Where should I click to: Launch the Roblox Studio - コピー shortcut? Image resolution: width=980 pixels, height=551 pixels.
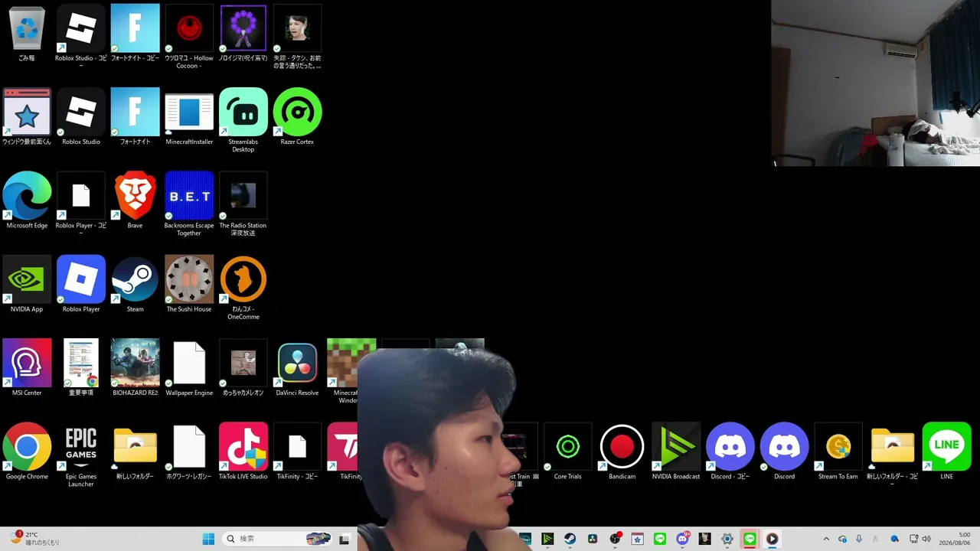(x=80, y=35)
